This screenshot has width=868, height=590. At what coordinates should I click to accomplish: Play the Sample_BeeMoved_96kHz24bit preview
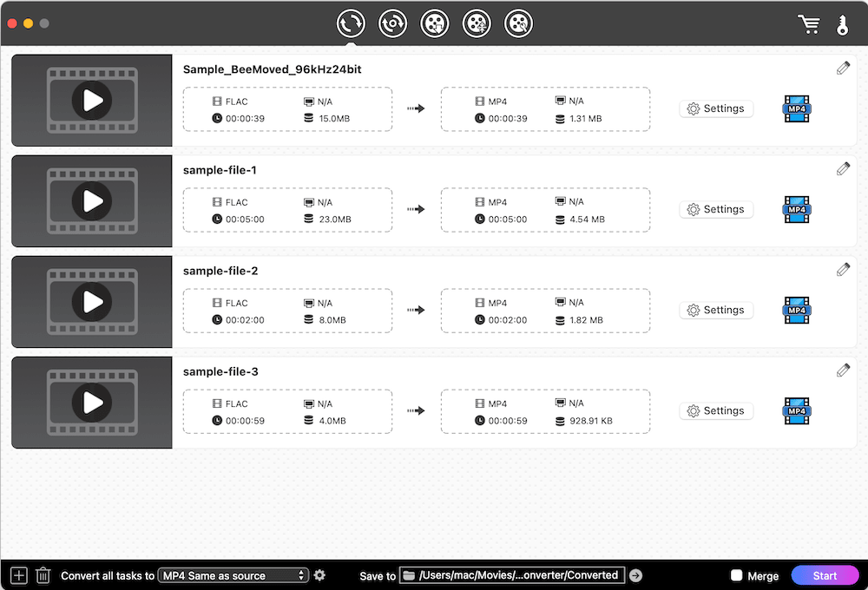pos(92,100)
